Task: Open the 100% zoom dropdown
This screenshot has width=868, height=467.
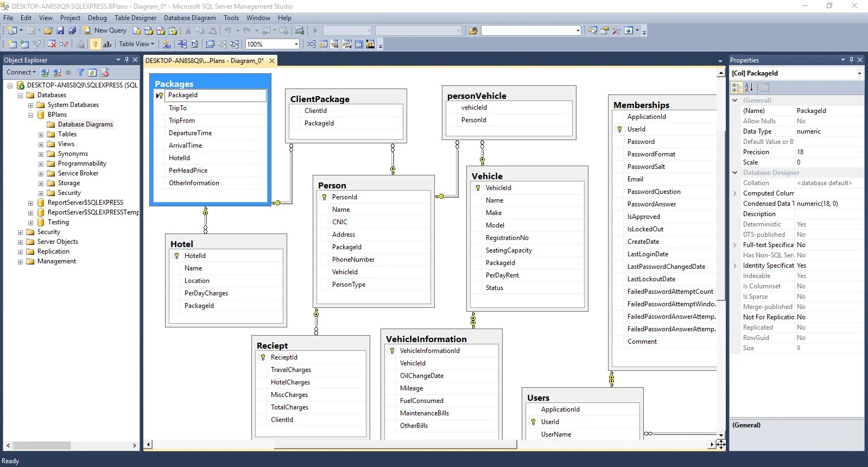Action: [296, 44]
